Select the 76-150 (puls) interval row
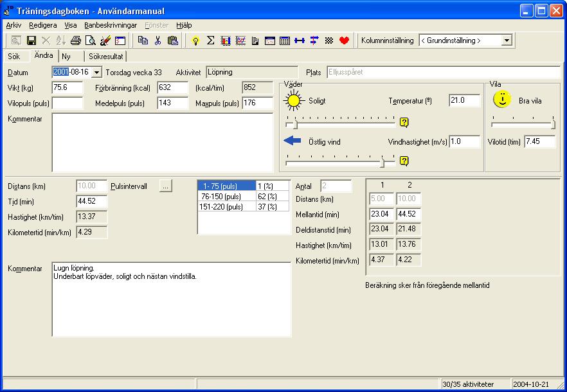567x392 pixels. (x=244, y=197)
